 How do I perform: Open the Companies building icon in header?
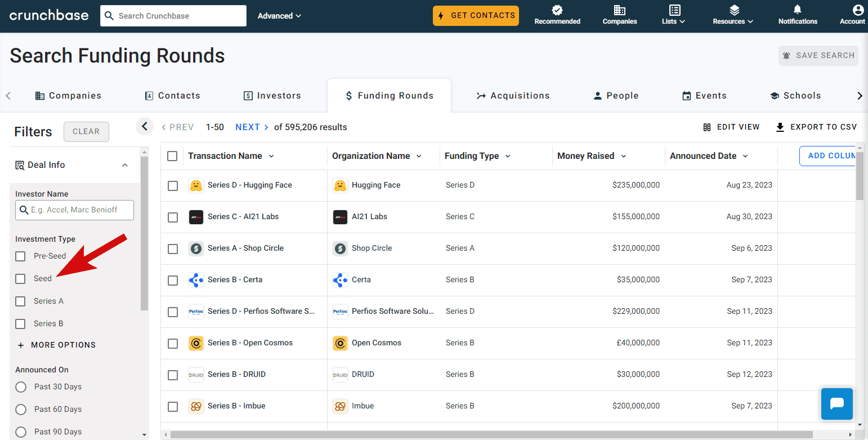point(620,10)
